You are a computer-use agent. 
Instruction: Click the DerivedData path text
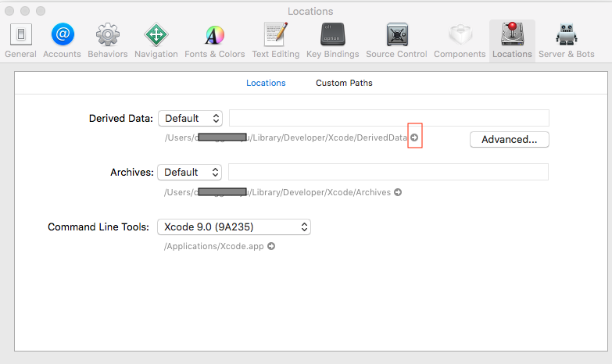click(x=286, y=137)
